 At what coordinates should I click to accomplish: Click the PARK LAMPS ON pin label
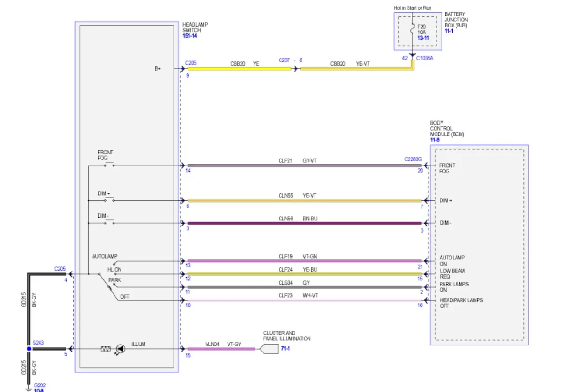(454, 287)
